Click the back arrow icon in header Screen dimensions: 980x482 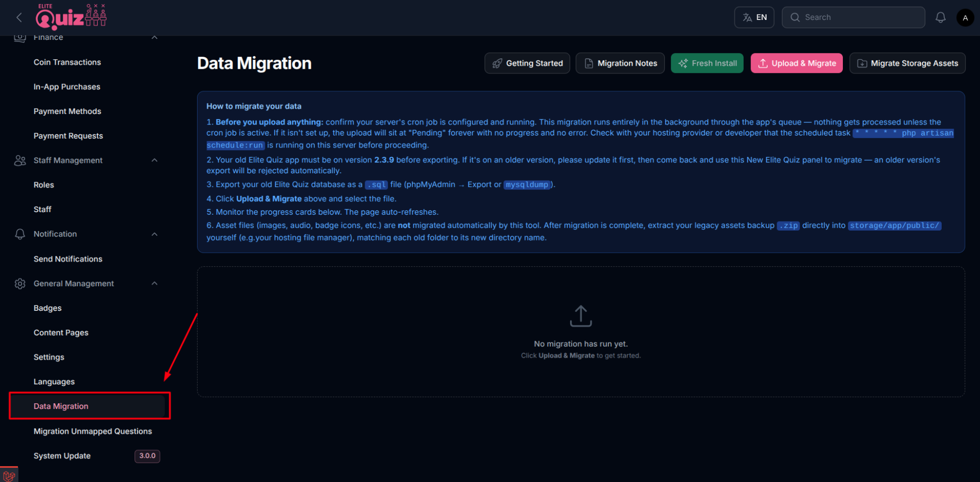(19, 18)
